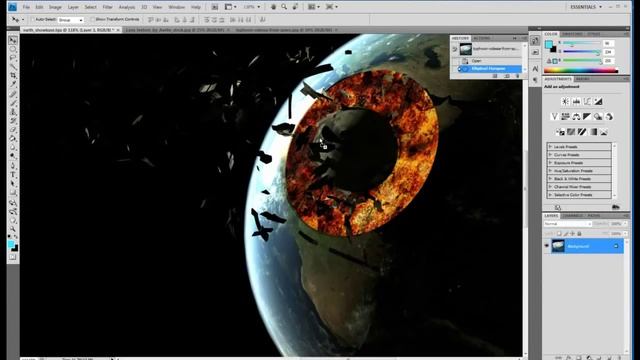Add a Gradient Map adjustment

click(593, 132)
